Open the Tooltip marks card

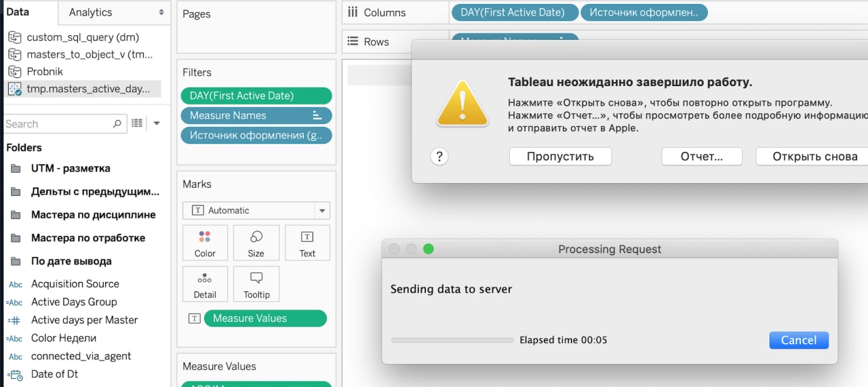pyautogui.click(x=256, y=284)
